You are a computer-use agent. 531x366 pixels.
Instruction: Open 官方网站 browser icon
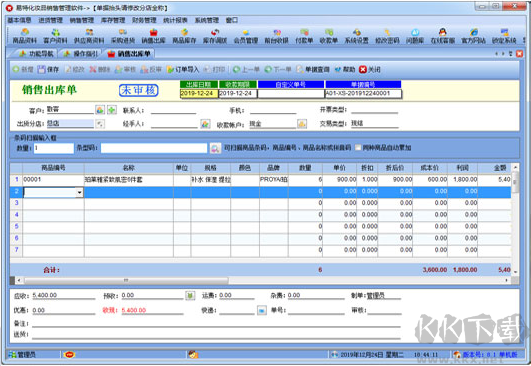click(473, 36)
